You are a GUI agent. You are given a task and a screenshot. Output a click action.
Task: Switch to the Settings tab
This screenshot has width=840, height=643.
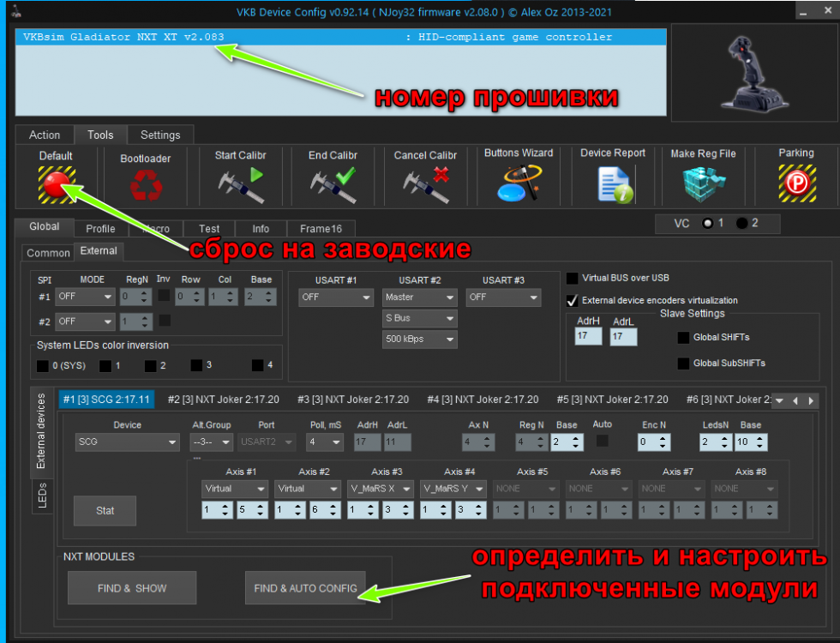[160, 135]
